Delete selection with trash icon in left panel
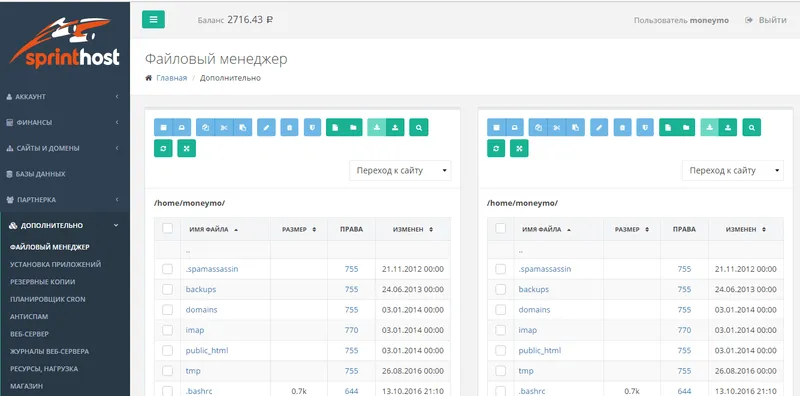Image resolution: width=800 pixels, height=396 pixels. coord(289,127)
